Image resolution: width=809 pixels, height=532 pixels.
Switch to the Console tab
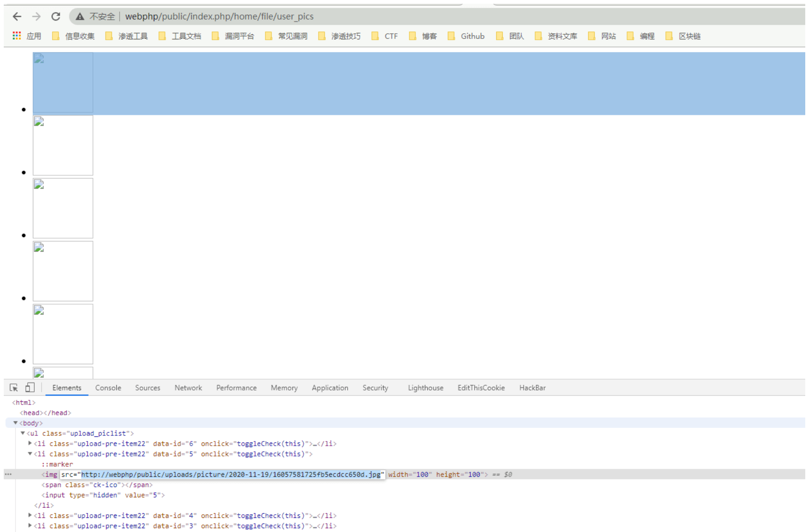coord(108,388)
